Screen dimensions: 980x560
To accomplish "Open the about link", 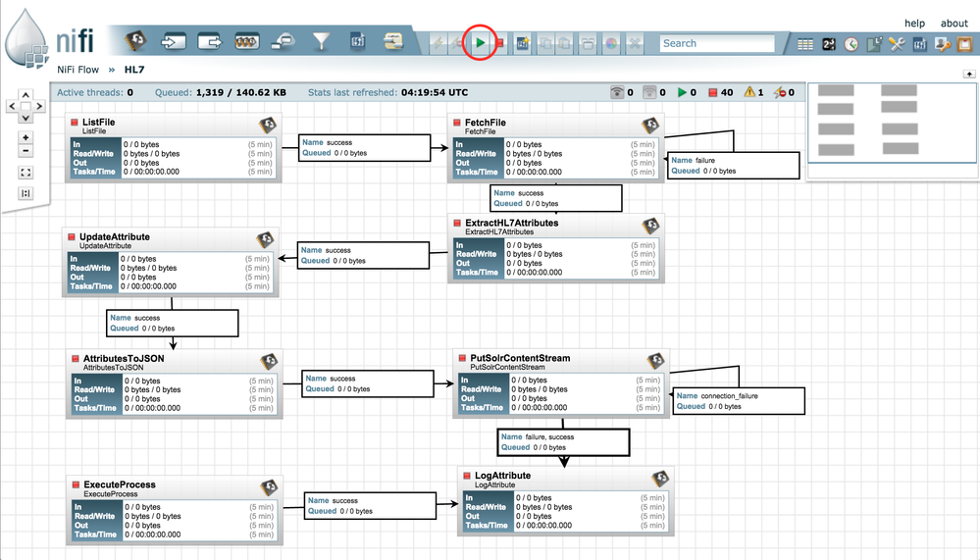I will click(x=954, y=24).
